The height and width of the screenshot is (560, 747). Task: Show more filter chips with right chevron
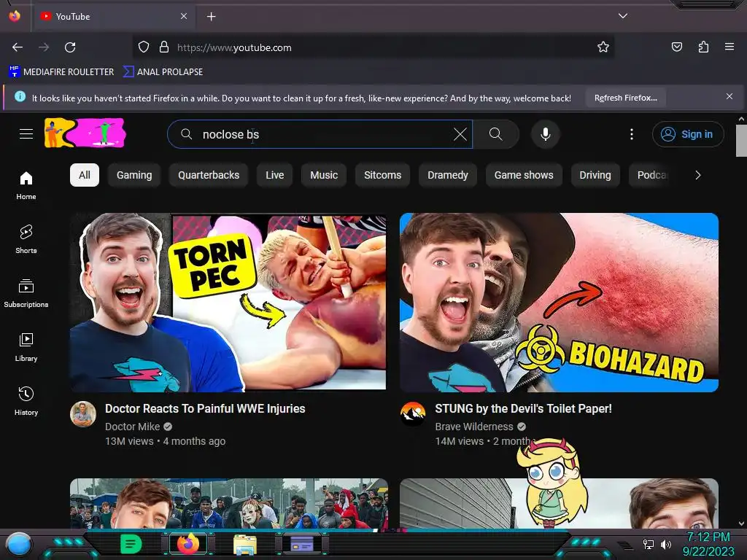698,175
